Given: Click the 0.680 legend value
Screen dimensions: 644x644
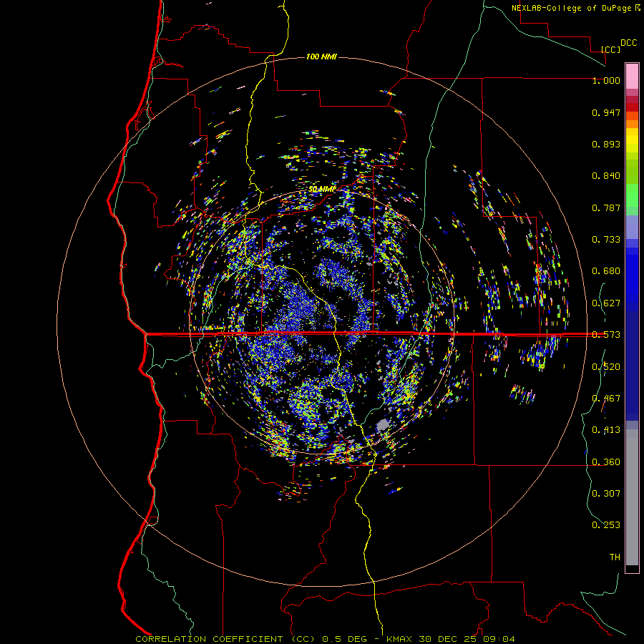Looking at the screenshot, I should click(606, 271).
